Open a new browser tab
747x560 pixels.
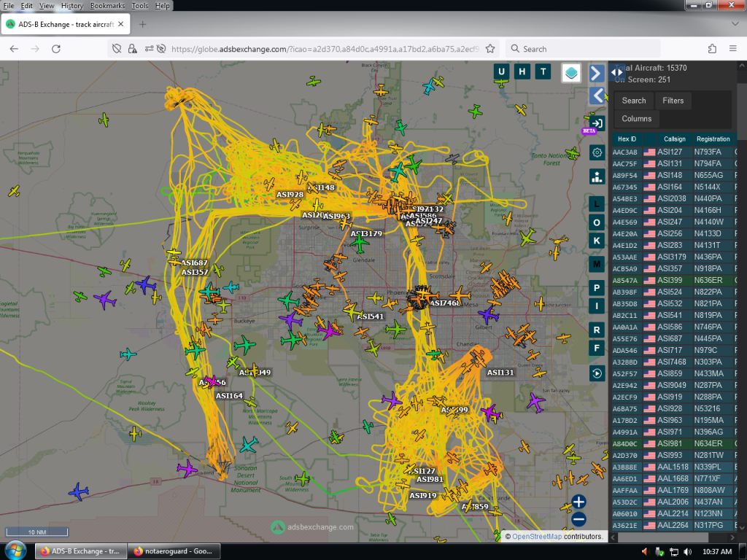(142, 24)
